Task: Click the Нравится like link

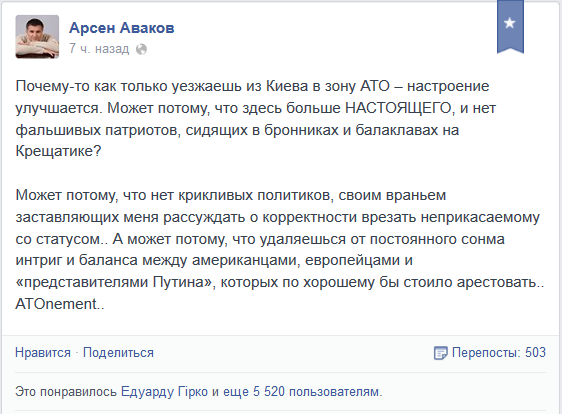Action: pos(43,353)
